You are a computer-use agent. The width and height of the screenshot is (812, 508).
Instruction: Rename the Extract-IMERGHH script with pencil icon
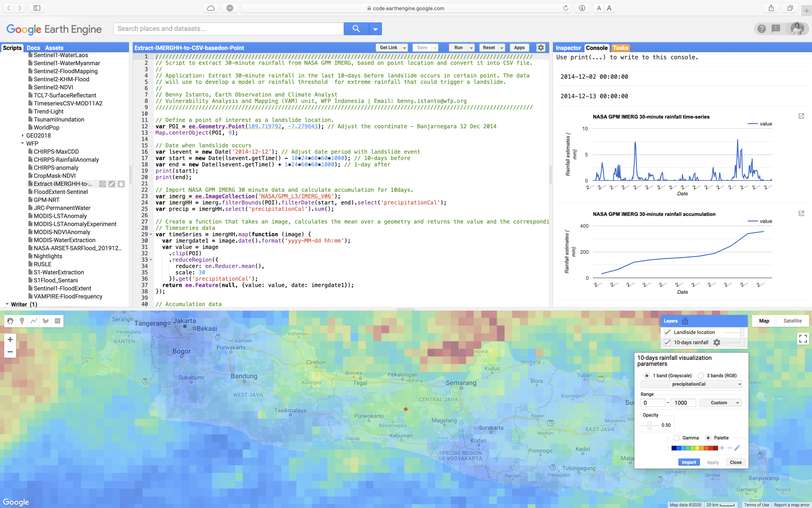[x=111, y=184]
